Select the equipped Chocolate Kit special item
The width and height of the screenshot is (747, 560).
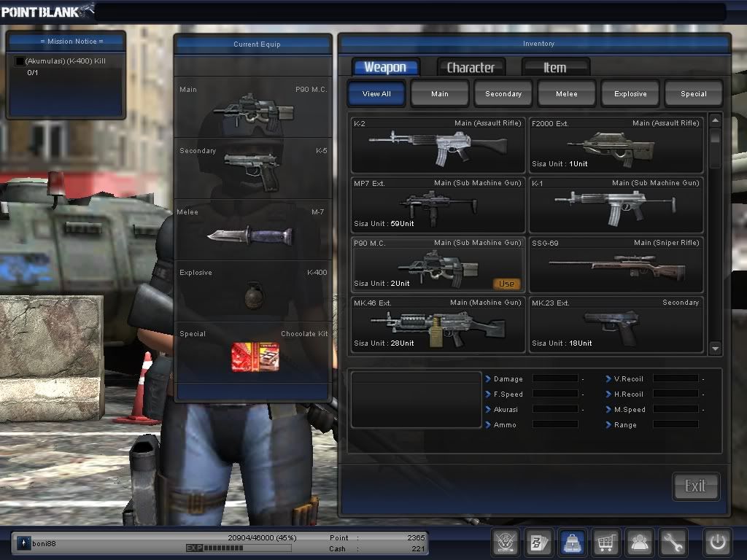point(253,352)
